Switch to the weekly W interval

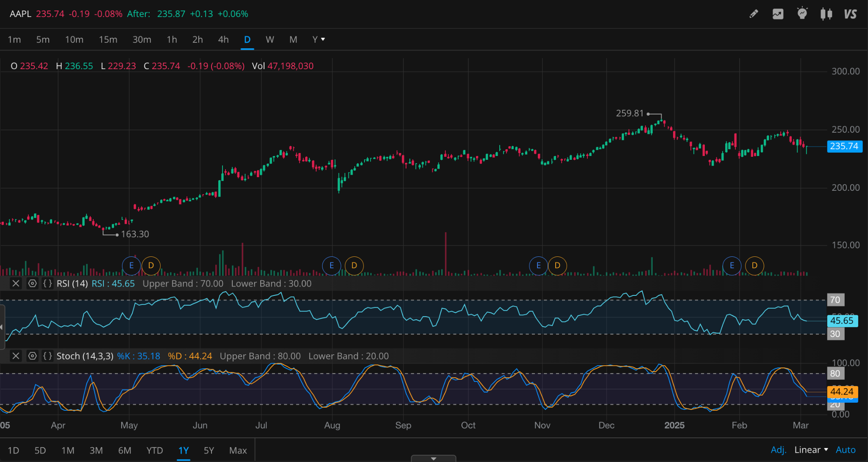pos(270,39)
